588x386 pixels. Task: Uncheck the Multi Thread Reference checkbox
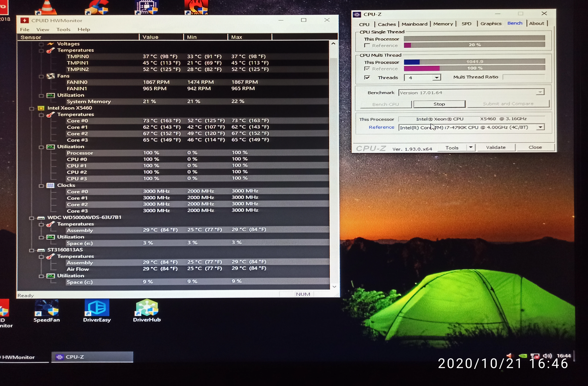click(367, 69)
